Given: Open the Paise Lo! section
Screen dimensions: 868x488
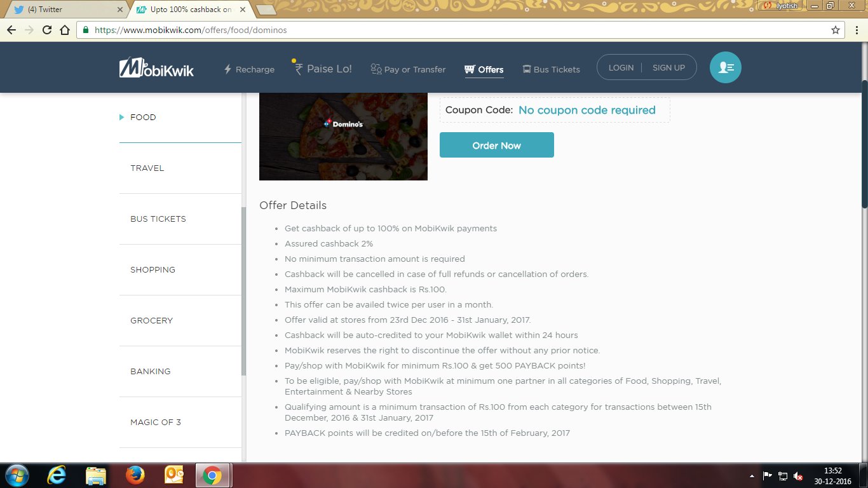Looking at the screenshot, I should point(322,69).
